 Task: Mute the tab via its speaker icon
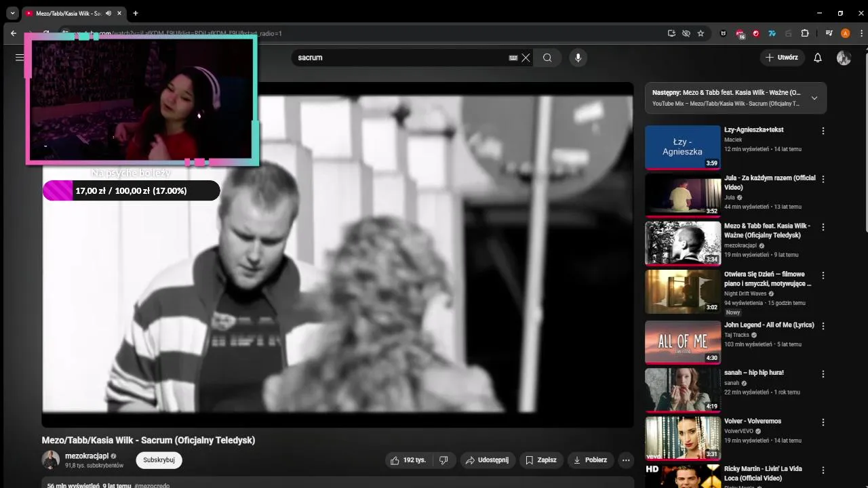click(108, 13)
